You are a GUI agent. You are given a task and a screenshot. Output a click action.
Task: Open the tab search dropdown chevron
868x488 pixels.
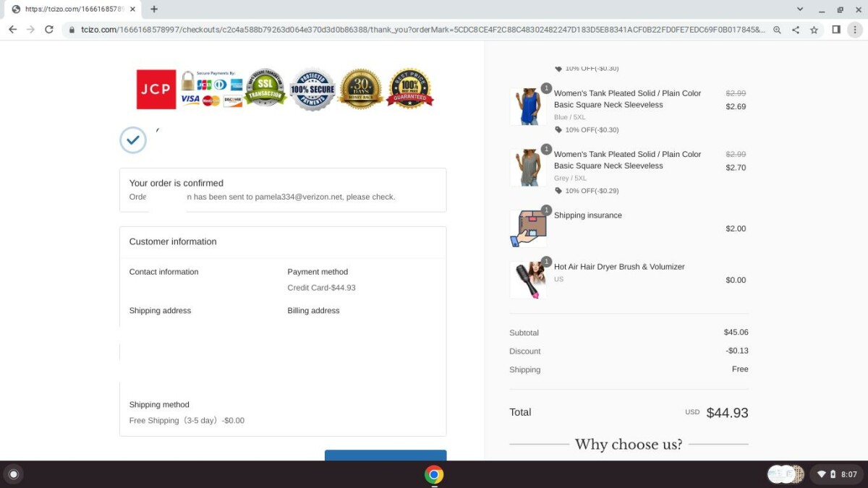click(x=800, y=9)
